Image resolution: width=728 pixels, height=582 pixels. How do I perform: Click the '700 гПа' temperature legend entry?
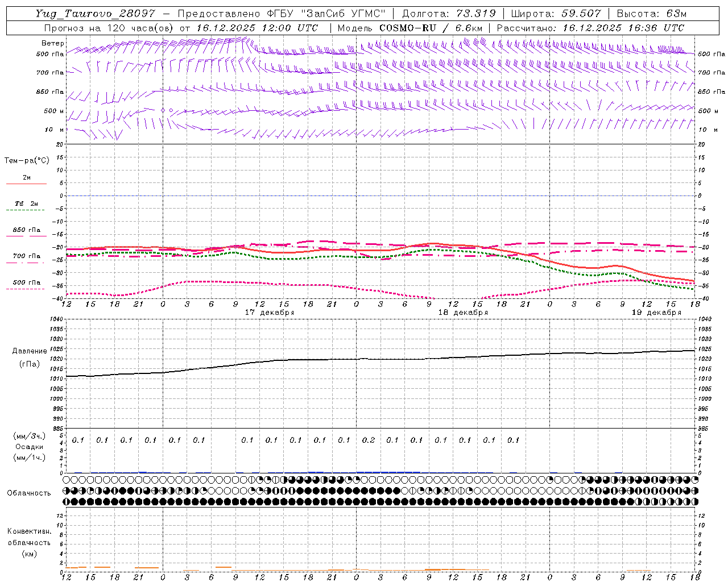coord(26,256)
